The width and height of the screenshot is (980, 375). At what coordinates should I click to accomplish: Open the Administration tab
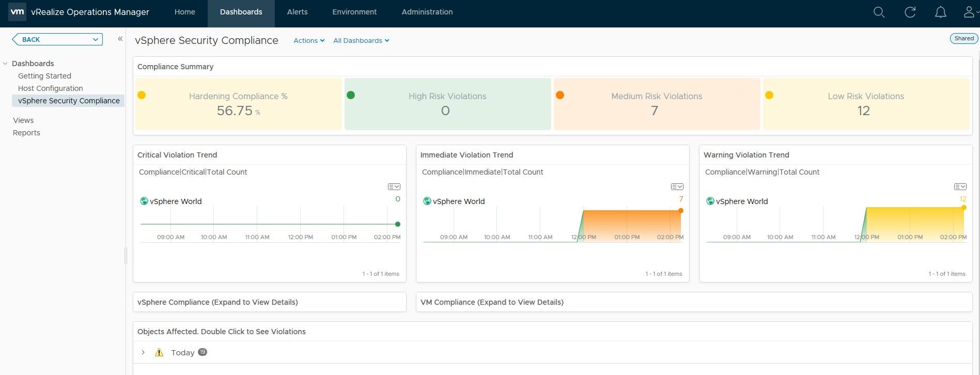pyautogui.click(x=427, y=12)
